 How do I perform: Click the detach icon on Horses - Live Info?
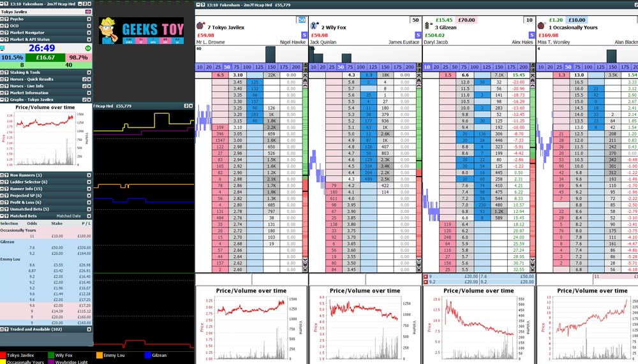point(84,86)
